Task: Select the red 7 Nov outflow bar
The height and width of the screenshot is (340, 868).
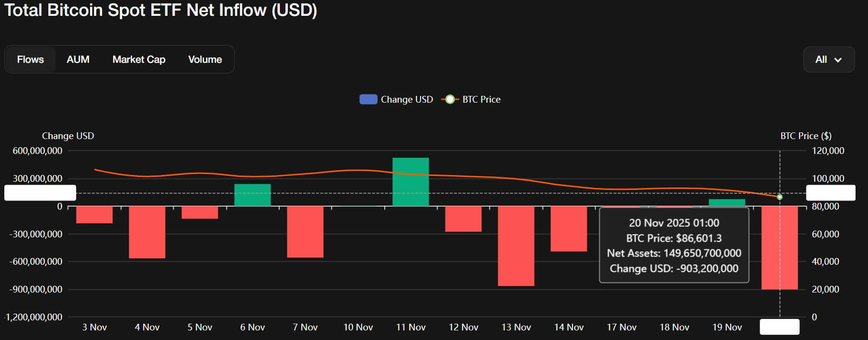Action: click(305, 232)
